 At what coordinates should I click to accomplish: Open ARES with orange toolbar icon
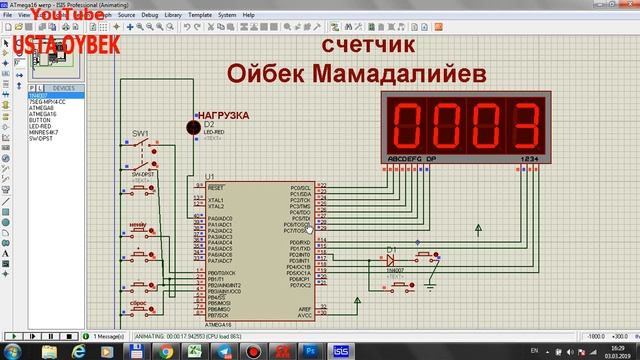pos(438,27)
